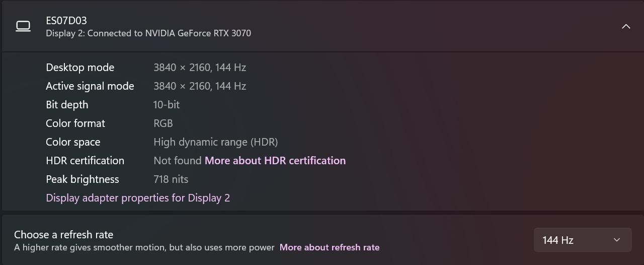Select the Active signal mode label

tap(90, 86)
